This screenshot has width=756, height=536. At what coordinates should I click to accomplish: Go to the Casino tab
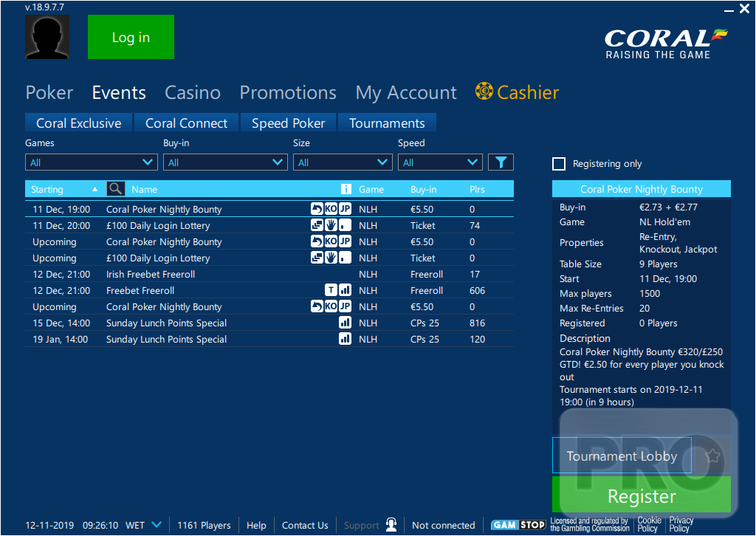[x=193, y=92]
